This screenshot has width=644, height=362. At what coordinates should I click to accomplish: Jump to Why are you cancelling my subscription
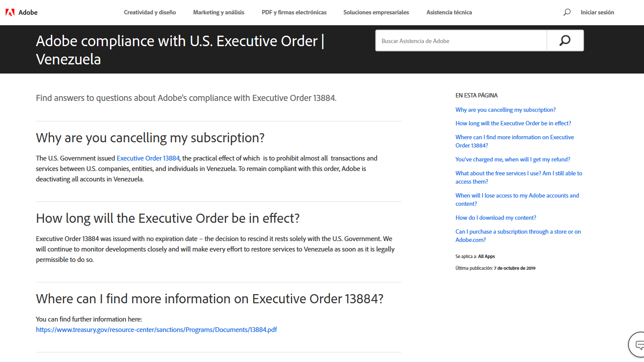click(x=506, y=110)
